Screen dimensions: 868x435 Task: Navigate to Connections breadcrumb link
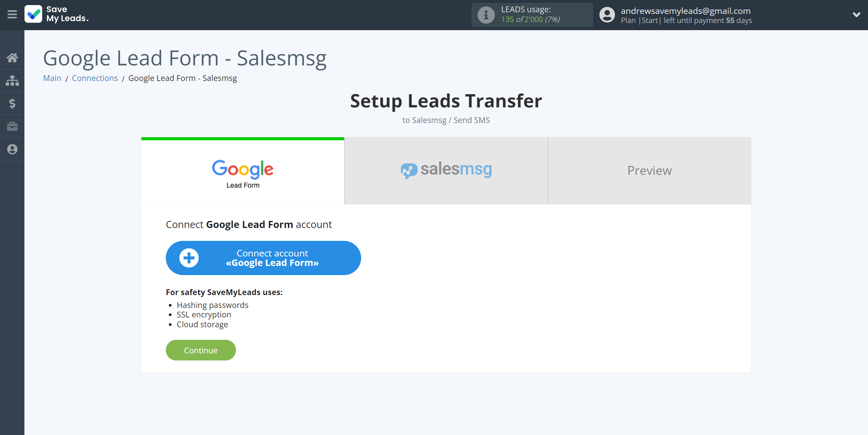94,78
